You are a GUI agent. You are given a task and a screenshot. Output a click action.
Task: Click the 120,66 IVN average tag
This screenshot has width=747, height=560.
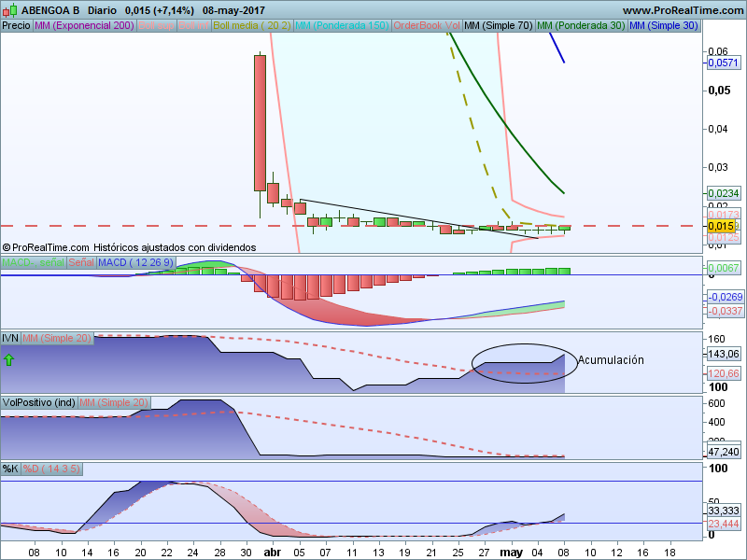click(x=723, y=374)
